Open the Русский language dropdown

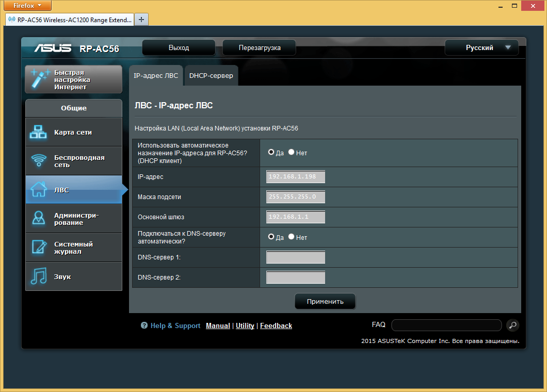pos(481,48)
